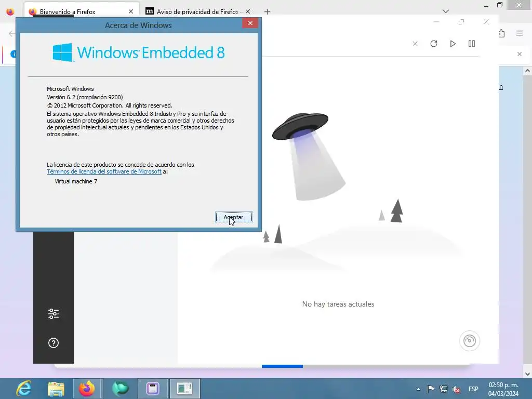The image size is (532, 399).
Task: Click the play icon in the task panel
Action: [453, 44]
